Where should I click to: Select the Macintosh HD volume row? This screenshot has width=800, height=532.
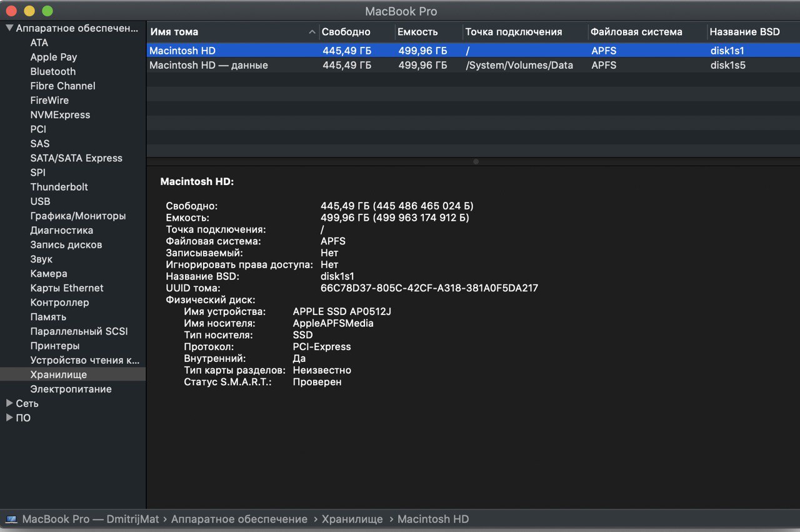(473, 51)
